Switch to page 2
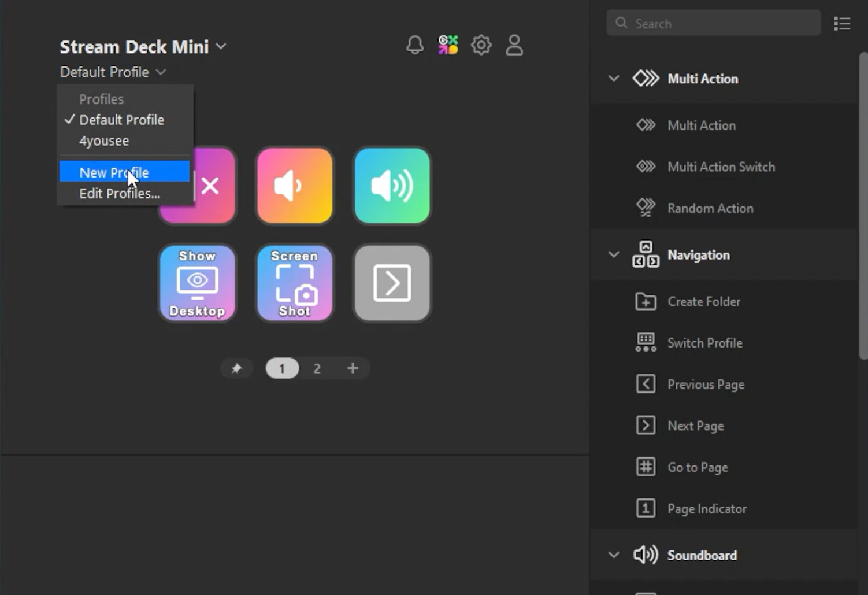 (317, 368)
